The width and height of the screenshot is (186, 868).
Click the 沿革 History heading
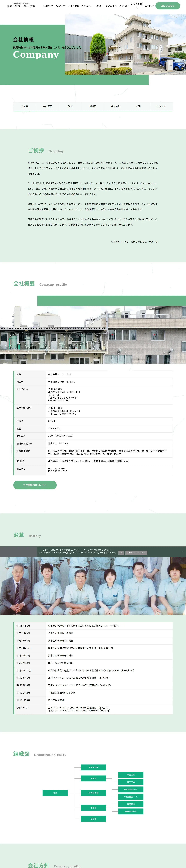coord(27,535)
